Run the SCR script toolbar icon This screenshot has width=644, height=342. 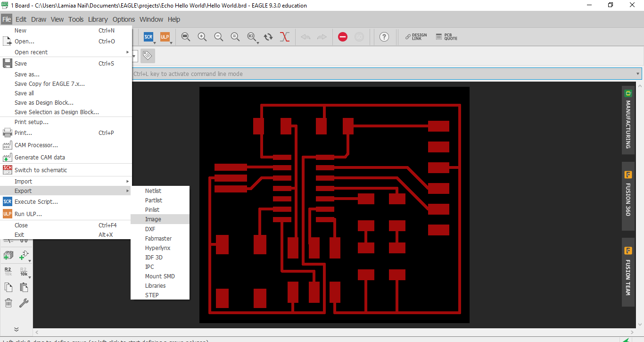pos(149,37)
